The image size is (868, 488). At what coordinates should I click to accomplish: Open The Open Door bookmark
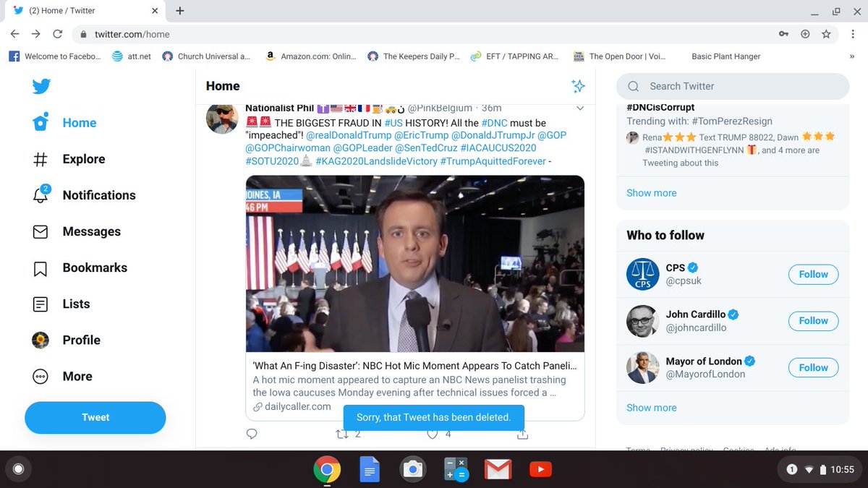tap(619, 56)
